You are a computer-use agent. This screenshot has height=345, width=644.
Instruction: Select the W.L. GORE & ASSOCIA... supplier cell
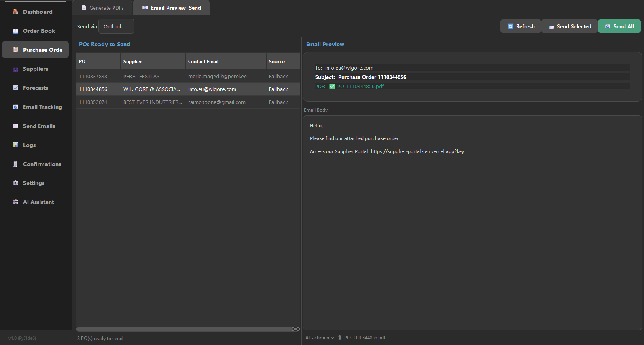pyautogui.click(x=153, y=89)
